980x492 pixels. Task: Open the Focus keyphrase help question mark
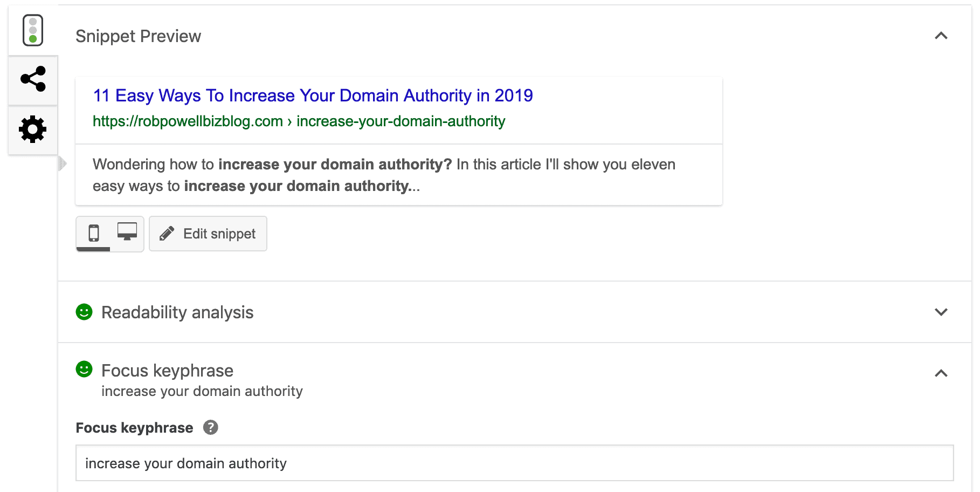click(x=211, y=427)
